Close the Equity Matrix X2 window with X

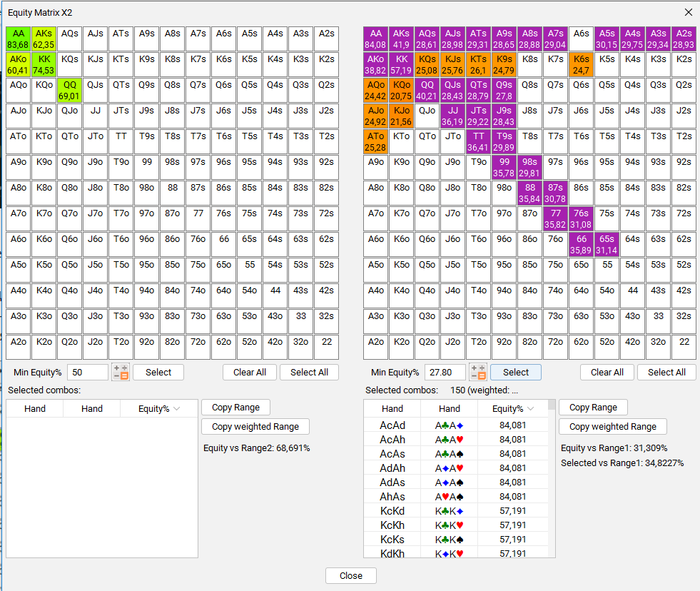point(688,12)
